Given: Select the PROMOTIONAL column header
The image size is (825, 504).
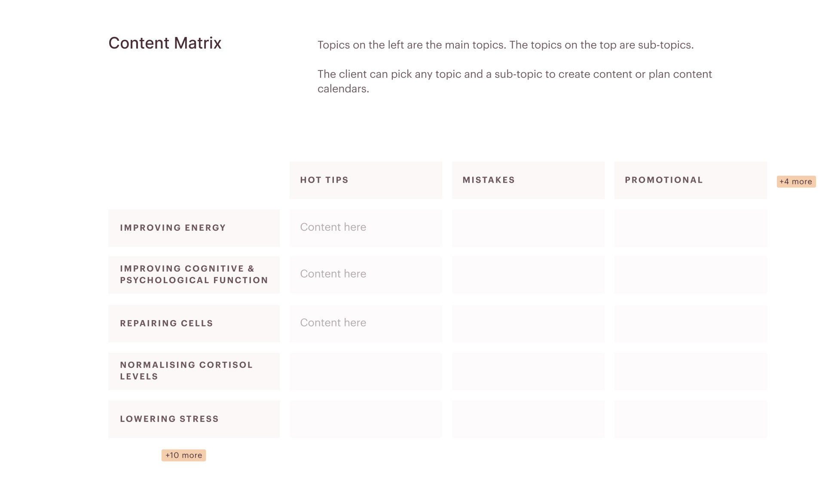Looking at the screenshot, I should pyautogui.click(x=691, y=180).
